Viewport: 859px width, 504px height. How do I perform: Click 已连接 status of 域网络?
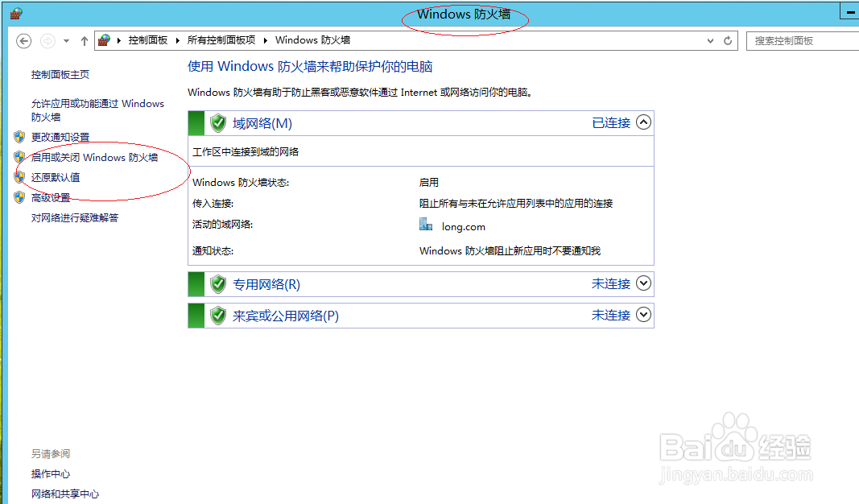click(x=611, y=122)
